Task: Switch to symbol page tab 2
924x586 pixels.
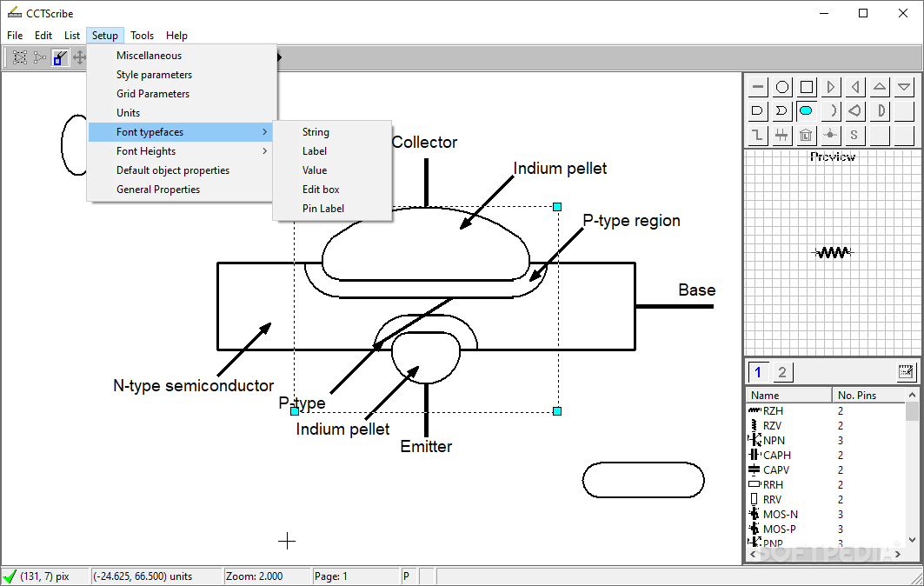Action: point(782,372)
